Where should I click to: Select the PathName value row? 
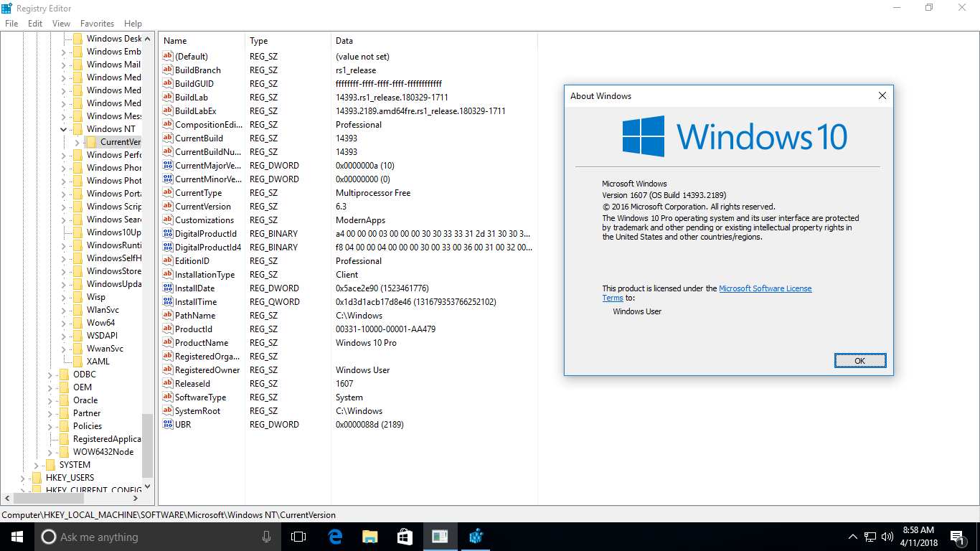pyautogui.click(x=348, y=316)
